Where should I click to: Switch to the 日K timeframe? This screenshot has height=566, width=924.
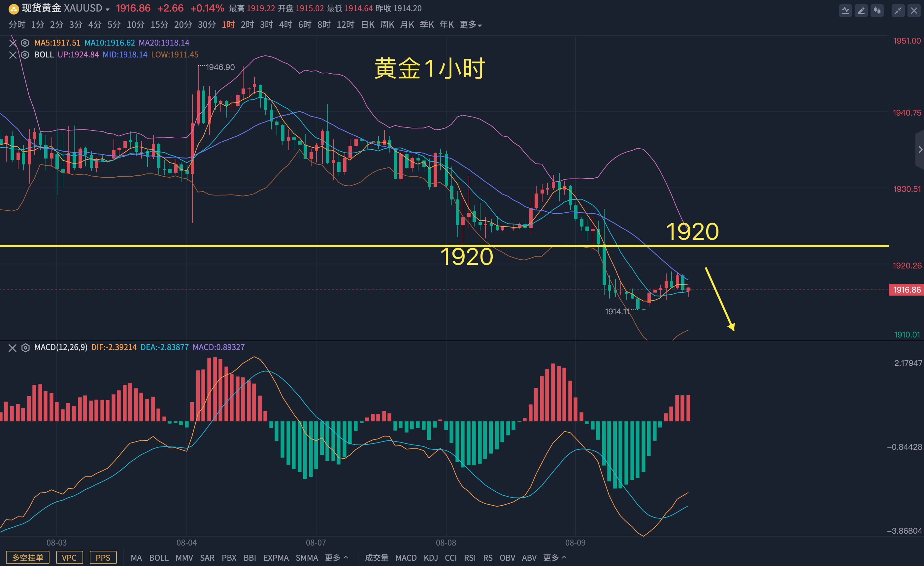tap(368, 25)
